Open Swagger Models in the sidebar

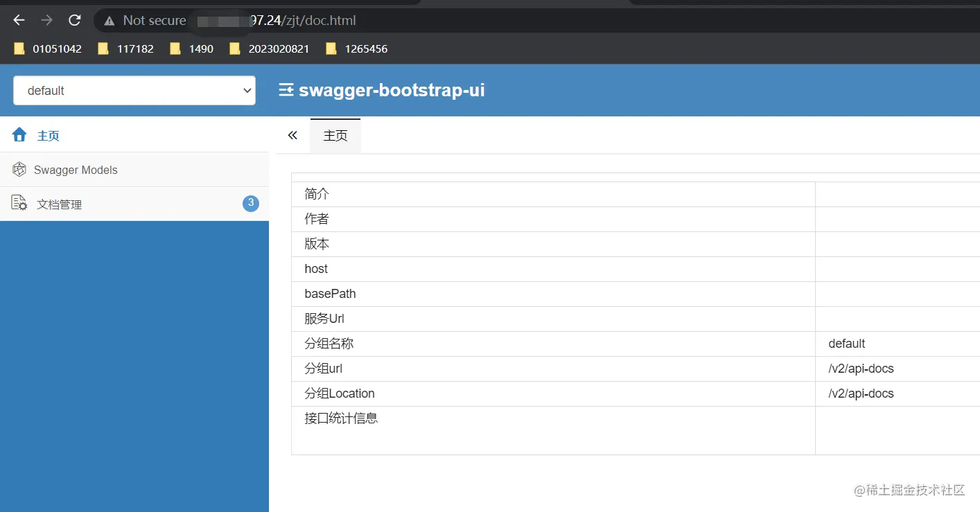(x=134, y=170)
